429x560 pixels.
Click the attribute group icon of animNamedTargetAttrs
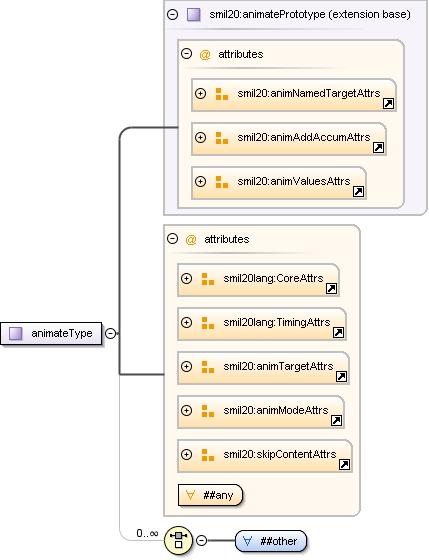click(x=222, y=94)
